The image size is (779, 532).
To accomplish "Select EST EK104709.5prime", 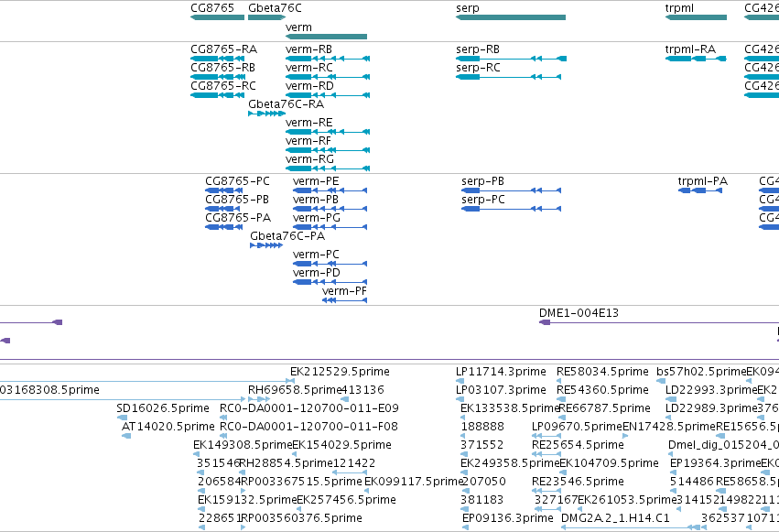I will (x=563, y=472).
